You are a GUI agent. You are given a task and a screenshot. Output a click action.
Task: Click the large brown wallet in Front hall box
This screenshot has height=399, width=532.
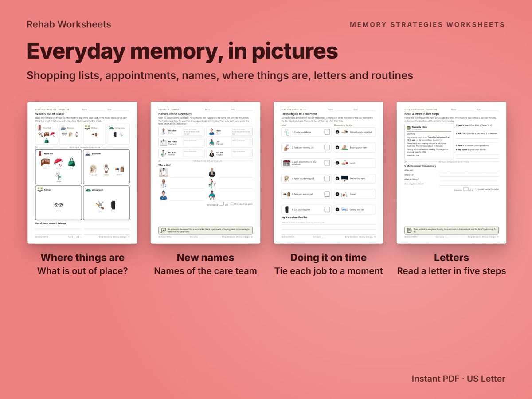click(x=45, y=162)
